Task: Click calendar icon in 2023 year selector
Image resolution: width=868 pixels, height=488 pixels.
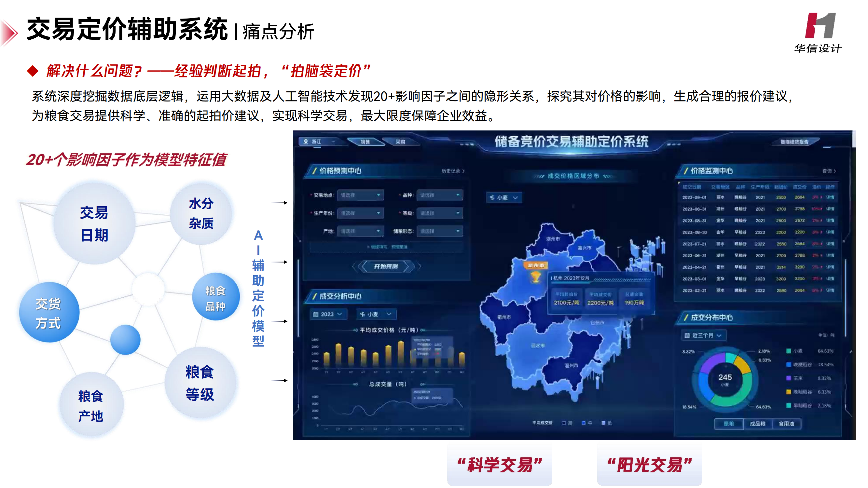Action: [x=316, y=314]
